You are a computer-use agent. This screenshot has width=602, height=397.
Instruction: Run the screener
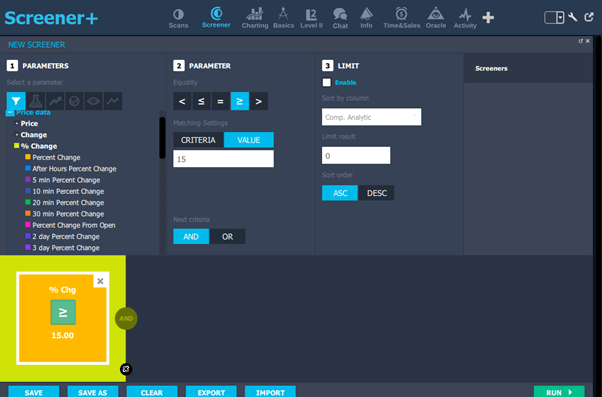pyautogui.click(x=559, y=392)
